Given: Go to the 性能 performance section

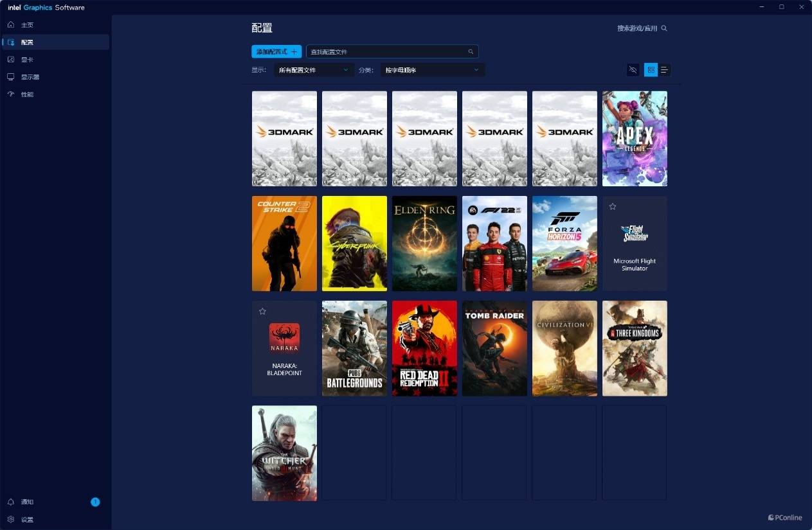Looking at the screenshot, I should pyautogui.click(x=55, y=94).
